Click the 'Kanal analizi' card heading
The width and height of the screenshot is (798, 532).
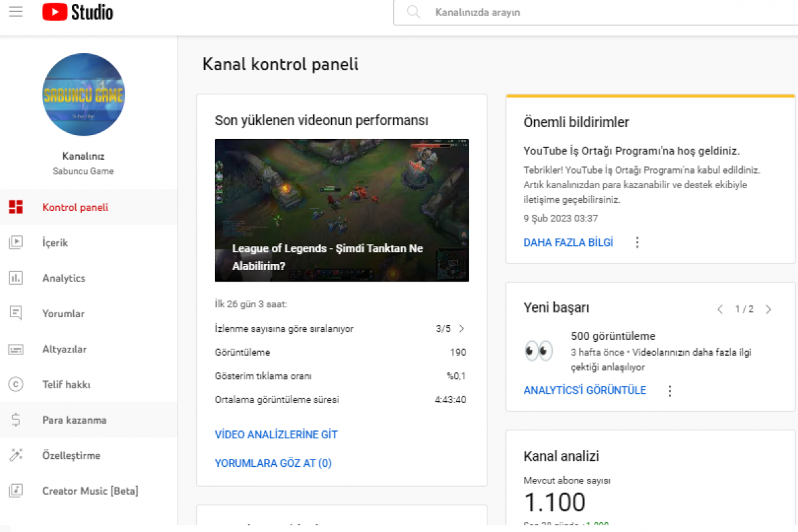[562, 456]
